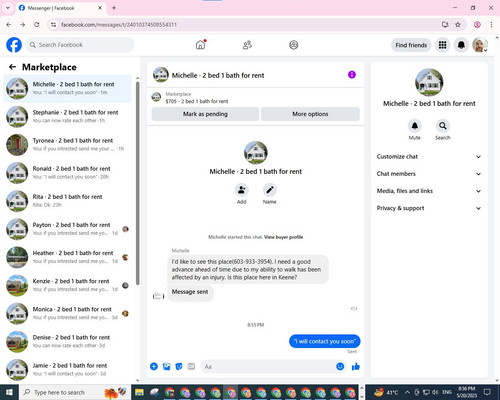500x400 pixels.
Task: Open more actions plus icon in composer
Action: point(154,367)
